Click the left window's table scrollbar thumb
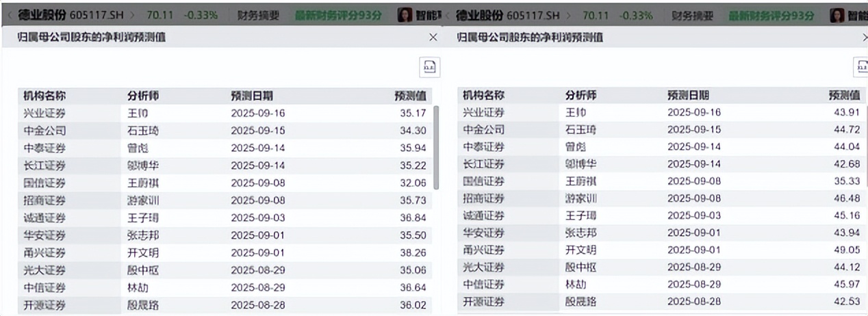 coord(436,147)
